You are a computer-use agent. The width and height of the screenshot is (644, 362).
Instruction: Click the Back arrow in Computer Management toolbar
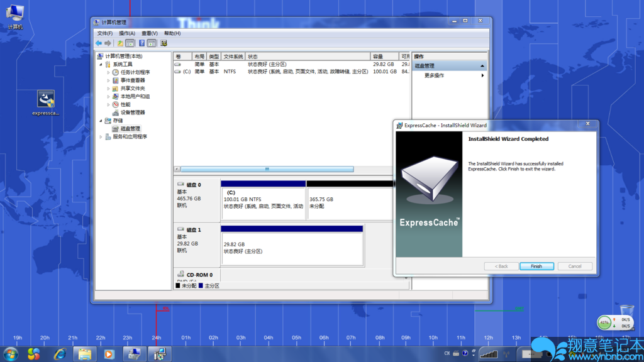[x=99, y=43]
